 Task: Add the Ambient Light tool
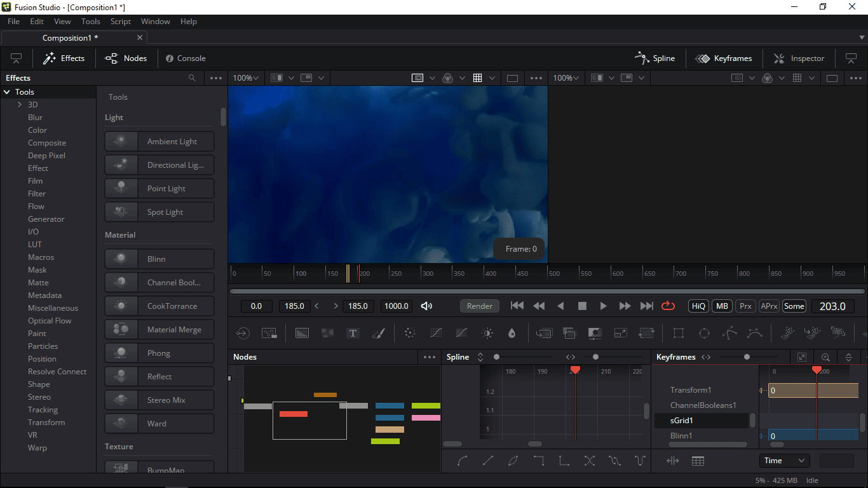pyautogui.click(x=159, y=141)
